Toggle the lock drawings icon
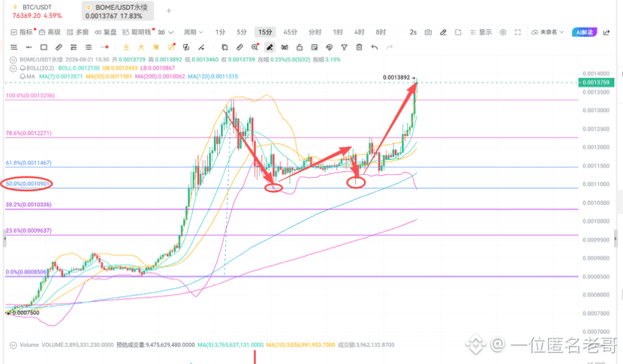The width and height of the screenshot is (623, 364). point(299,47)
